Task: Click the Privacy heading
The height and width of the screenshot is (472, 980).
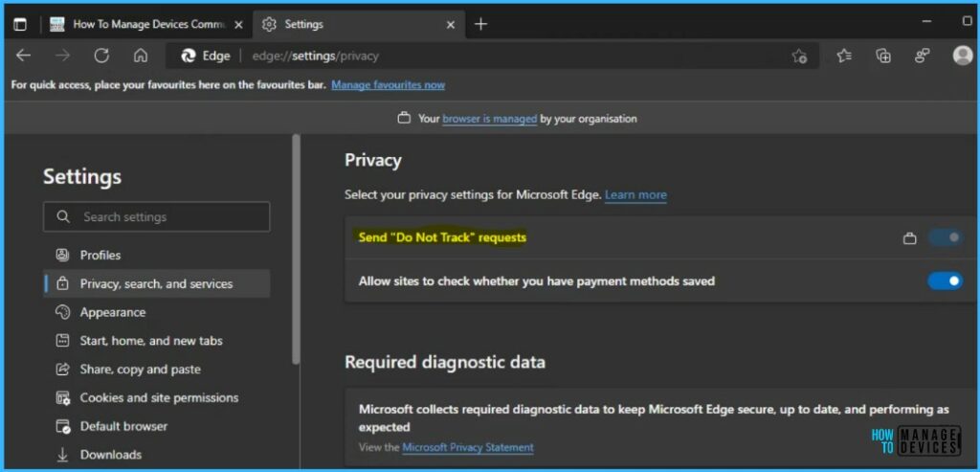Action: click(x=373, y=161)
